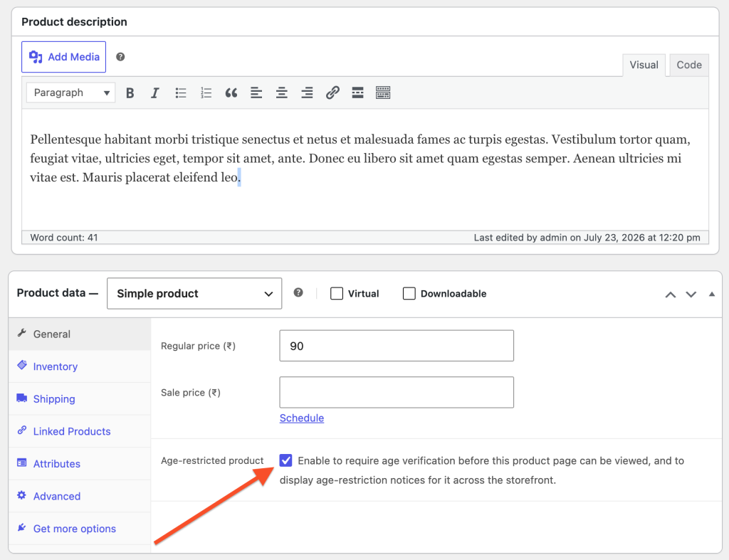Open the Linked Products tab
Image resolution: width=729 pixels, height=560 pixels.
pos(80,431)
